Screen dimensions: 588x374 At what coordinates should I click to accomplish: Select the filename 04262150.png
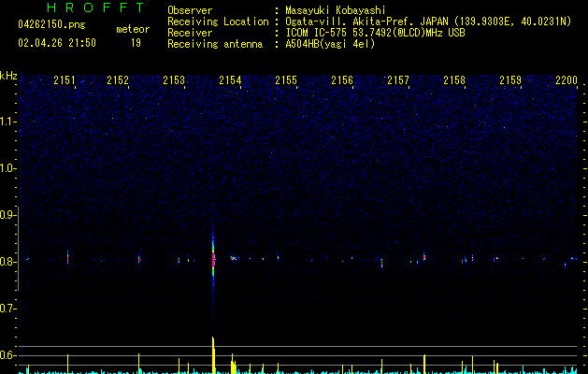point(51,24)
